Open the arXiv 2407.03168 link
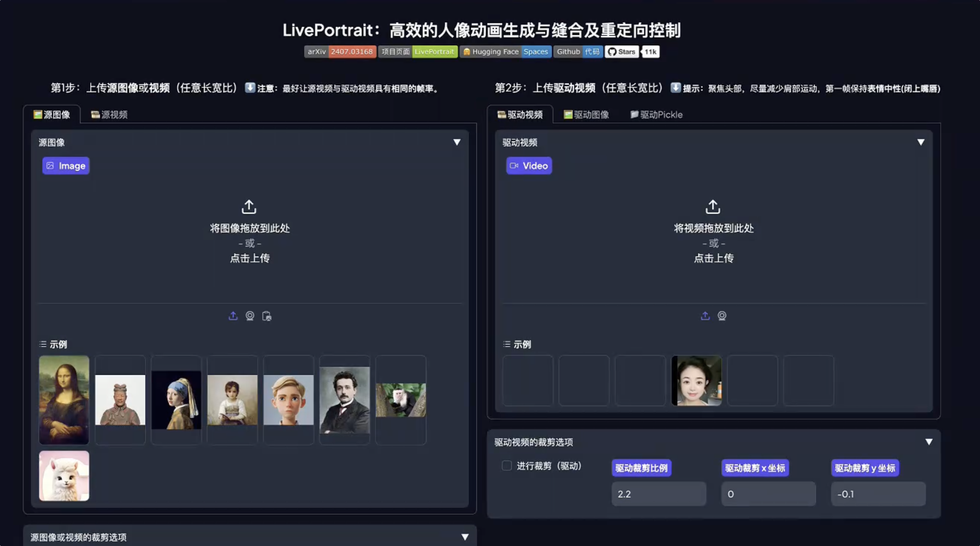980x546 pixels. [340, 52]
